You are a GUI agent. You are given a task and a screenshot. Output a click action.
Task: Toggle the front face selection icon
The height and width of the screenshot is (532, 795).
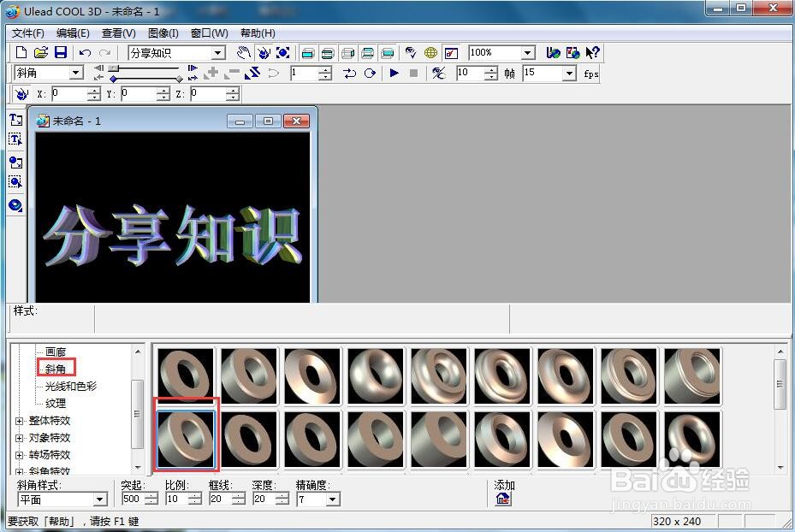click(x=308, y=53)
